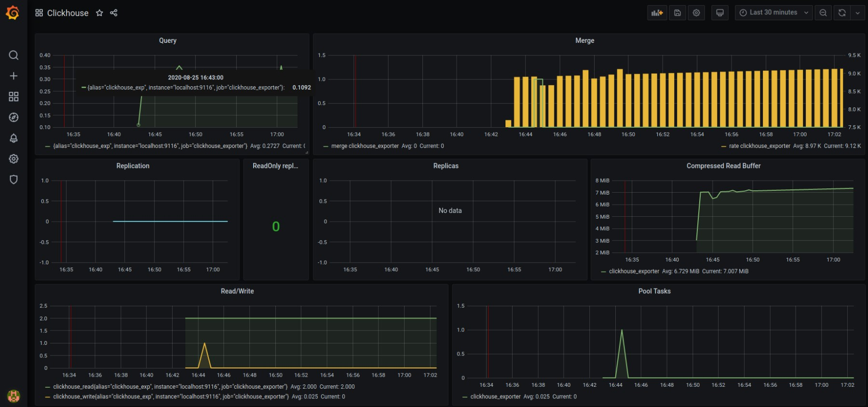Star the Clickhouse dashboard
This screenshot has width=868, height=407.
99,13
